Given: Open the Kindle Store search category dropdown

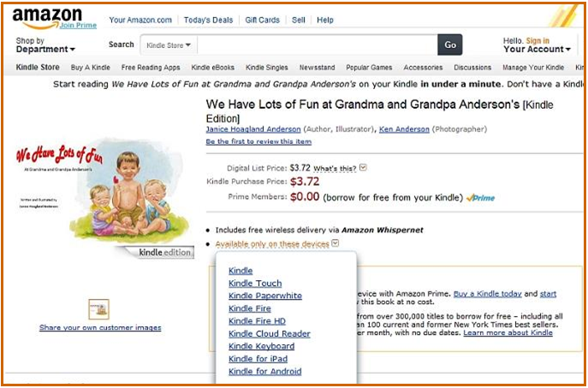Looking at the screenshot, I should tap(169, 45).
